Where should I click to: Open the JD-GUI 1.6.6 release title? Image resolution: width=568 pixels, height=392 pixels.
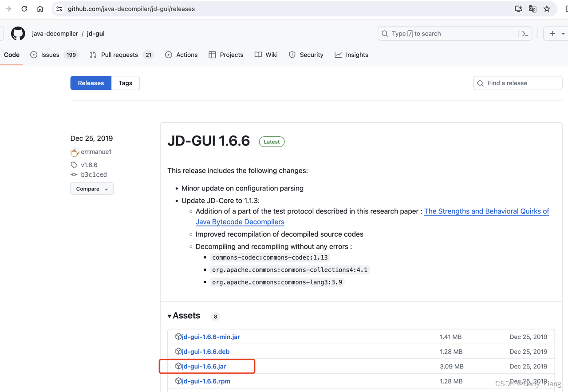pyautogui.click(x=209, y=141)
